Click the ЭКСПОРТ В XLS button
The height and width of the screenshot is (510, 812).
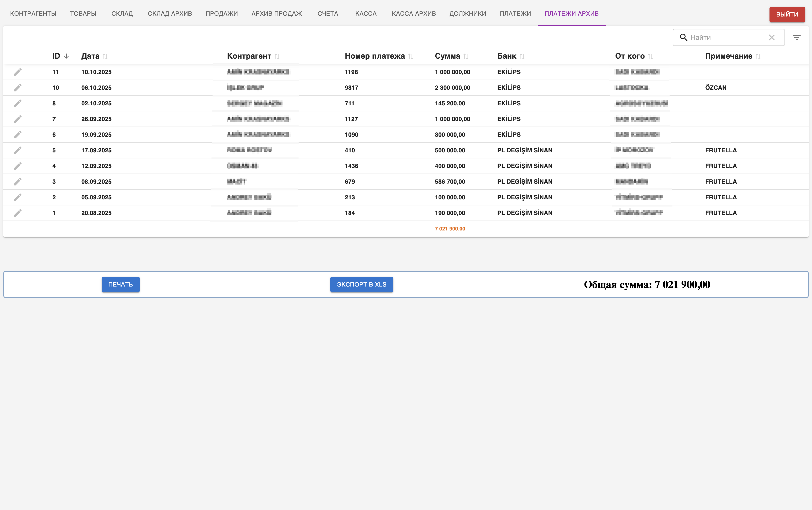pos(361,284)
